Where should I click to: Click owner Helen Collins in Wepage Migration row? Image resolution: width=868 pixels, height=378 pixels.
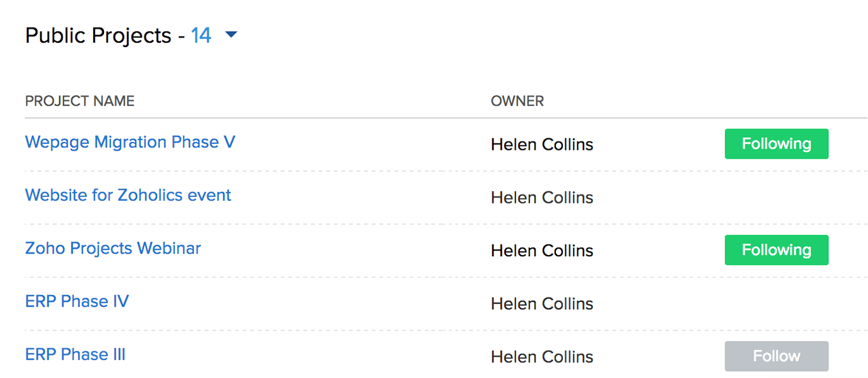pyautogui.click(x=542, y=145)
